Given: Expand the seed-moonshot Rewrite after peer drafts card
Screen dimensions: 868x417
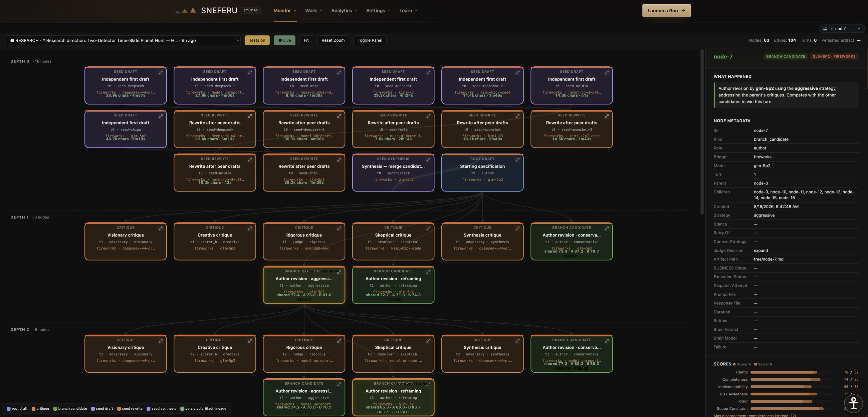Looking at the screenshot, I should pyautogui.click(x=517, y=116).
